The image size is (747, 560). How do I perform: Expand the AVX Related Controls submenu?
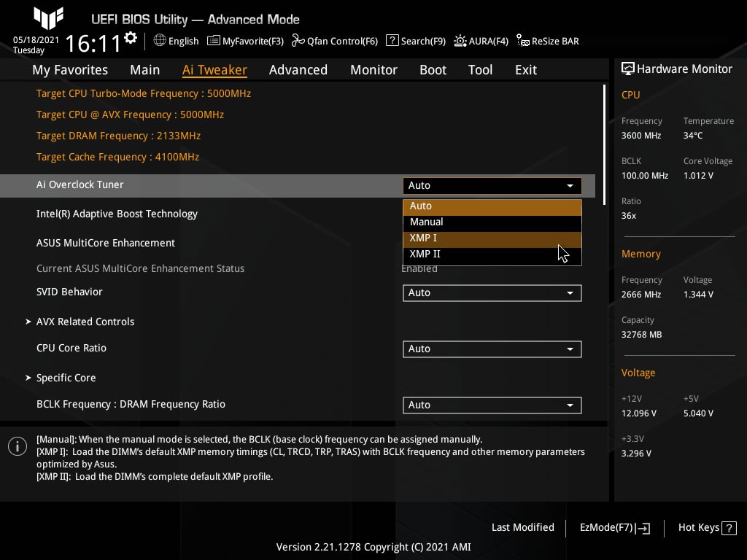tap(85, 322)
